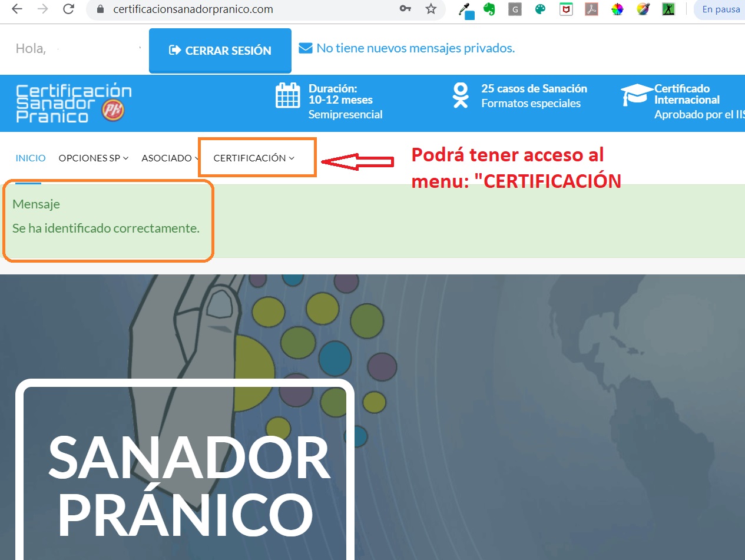Open the ASOCIADO dropdown menu
The height and width of the screenshot is (560, 745).
pyautogui.click(x=170, y=158)
